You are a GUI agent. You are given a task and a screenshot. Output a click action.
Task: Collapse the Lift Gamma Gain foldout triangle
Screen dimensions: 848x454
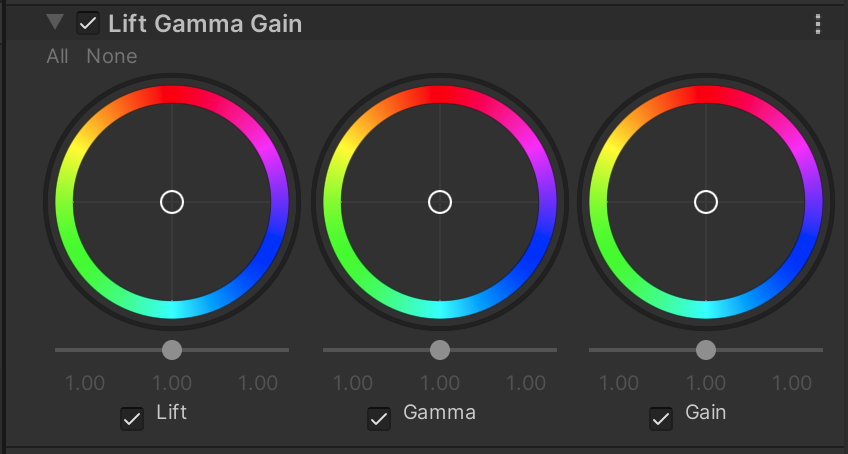click(x=55, y=22)
